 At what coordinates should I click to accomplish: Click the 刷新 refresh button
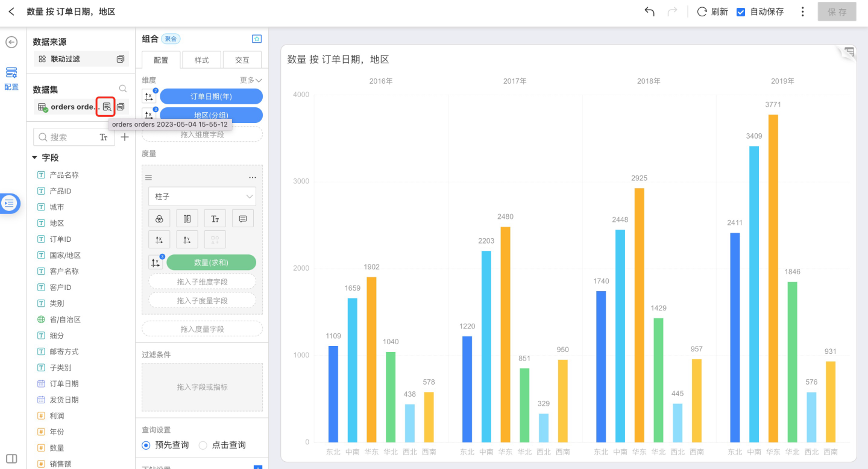pyautogui.click(x=712, y=12)
